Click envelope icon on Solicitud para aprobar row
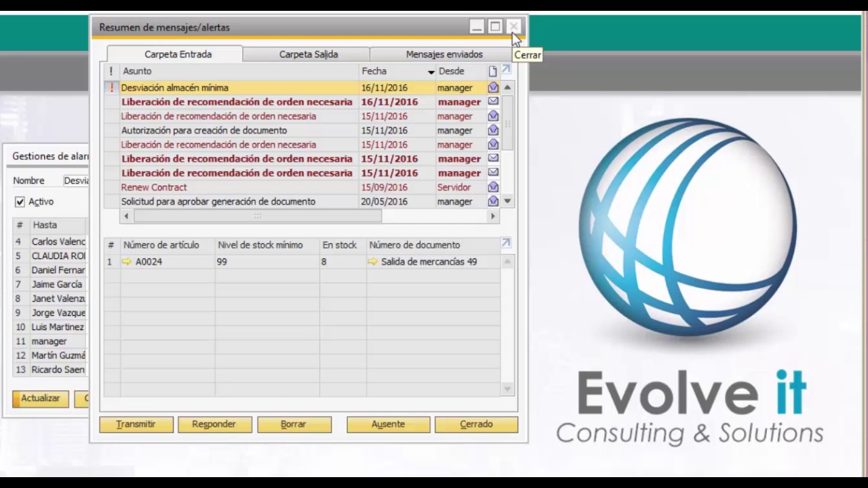 493,201
